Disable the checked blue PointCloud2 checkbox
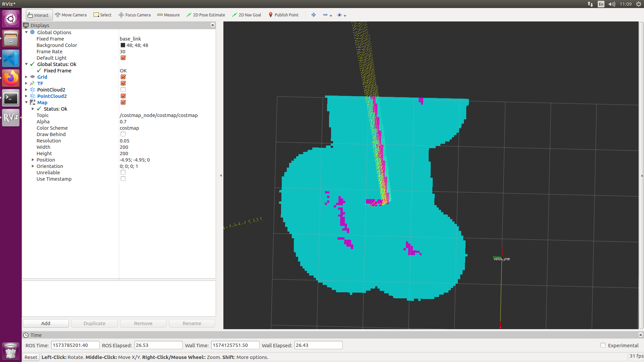The height and width of the screenshot is (362, 644). [x=123, y=96]
